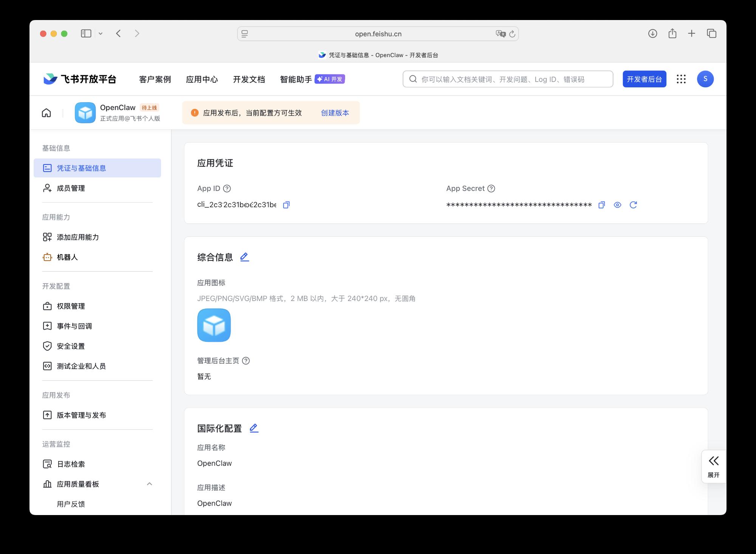Select 开发文档 in top navigation

[249, 79]
